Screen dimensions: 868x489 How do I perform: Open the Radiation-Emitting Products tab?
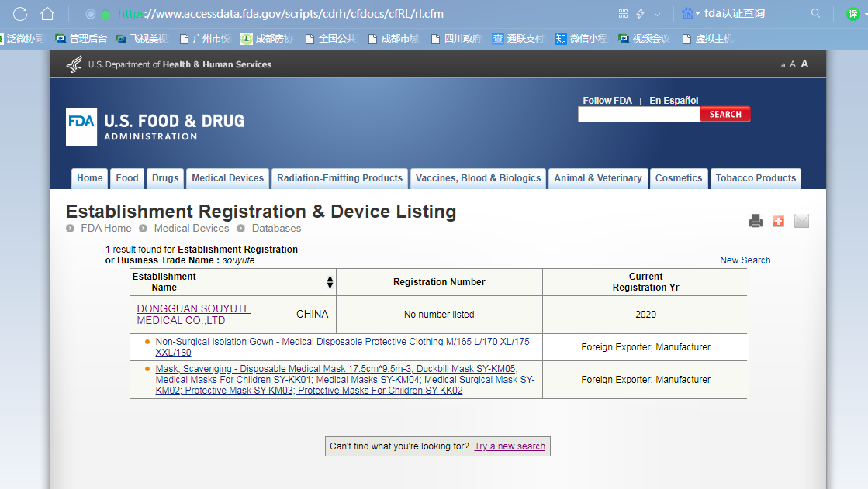click(340, 178)
